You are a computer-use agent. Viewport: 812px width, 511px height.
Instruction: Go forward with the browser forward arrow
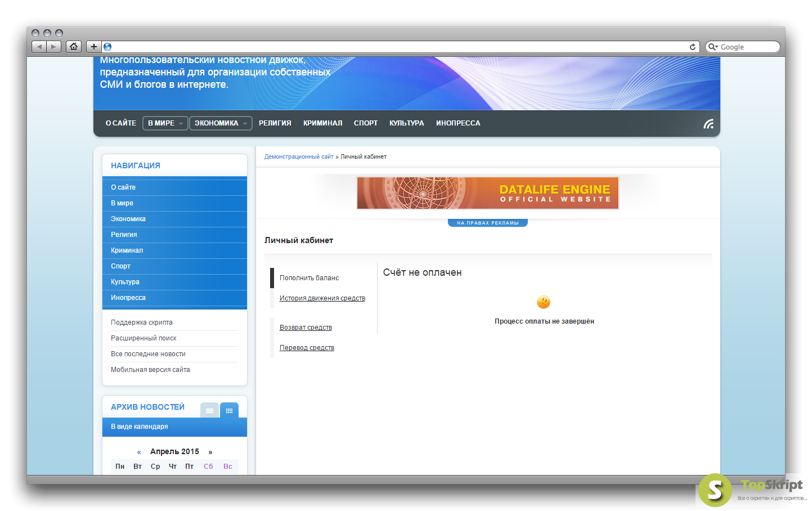pyautogui.click(x=53, y=47)
